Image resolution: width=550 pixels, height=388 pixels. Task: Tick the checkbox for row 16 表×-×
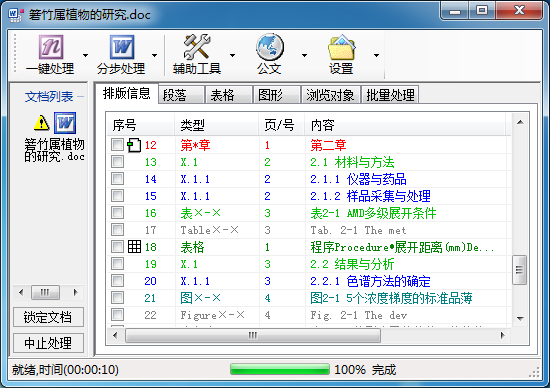118,213
